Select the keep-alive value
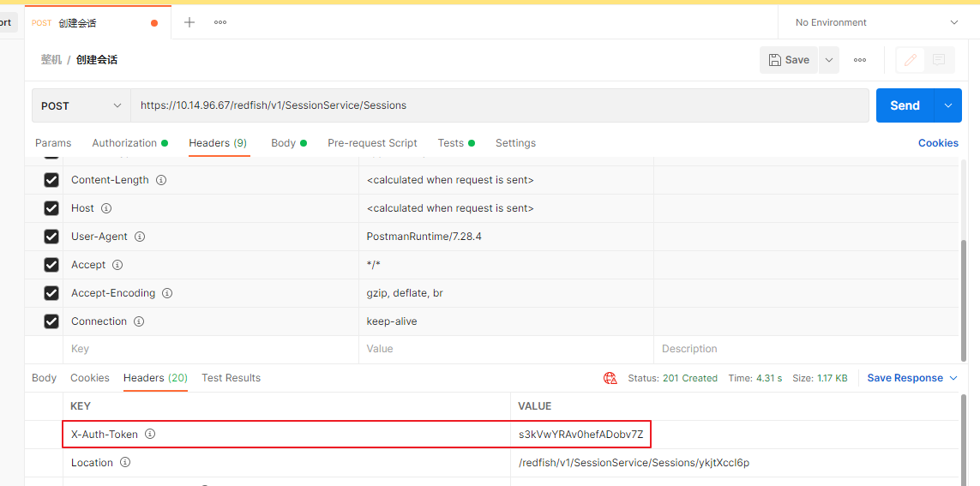 pos(392,321)
